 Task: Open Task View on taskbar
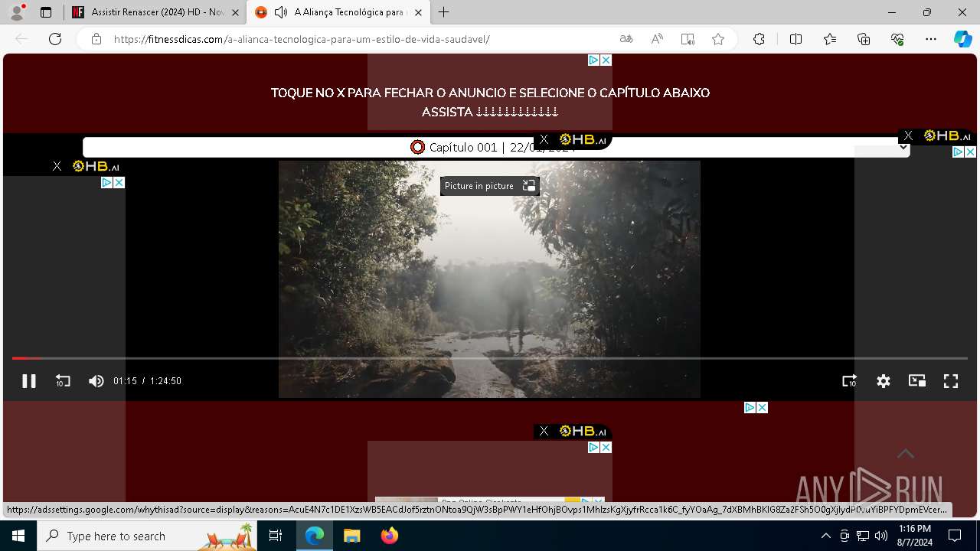pos(276,536)
